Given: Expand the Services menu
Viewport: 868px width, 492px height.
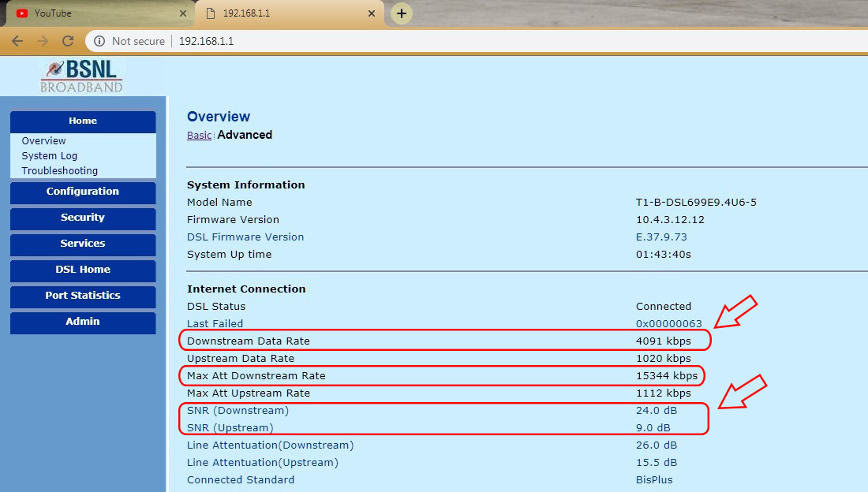Looking at the screenshot, I should [83, 244].
